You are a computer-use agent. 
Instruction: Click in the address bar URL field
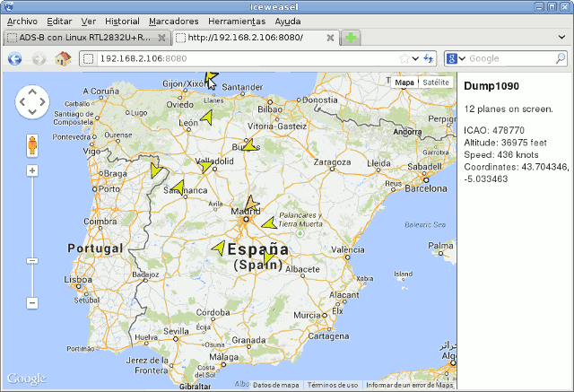(x=248, y=58)
